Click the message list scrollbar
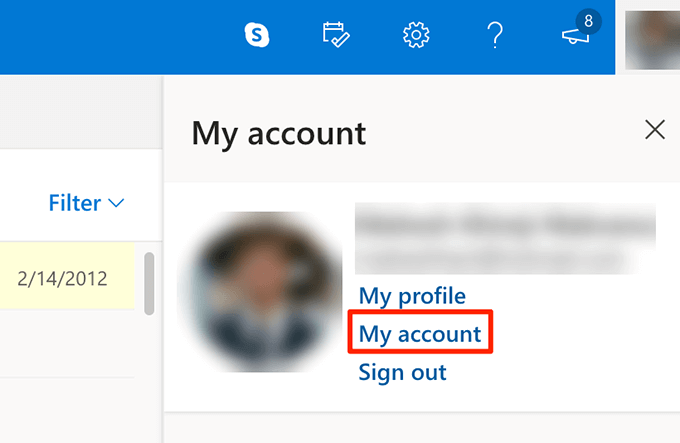The width and height of the screenshot is (680, 443). 151,284
